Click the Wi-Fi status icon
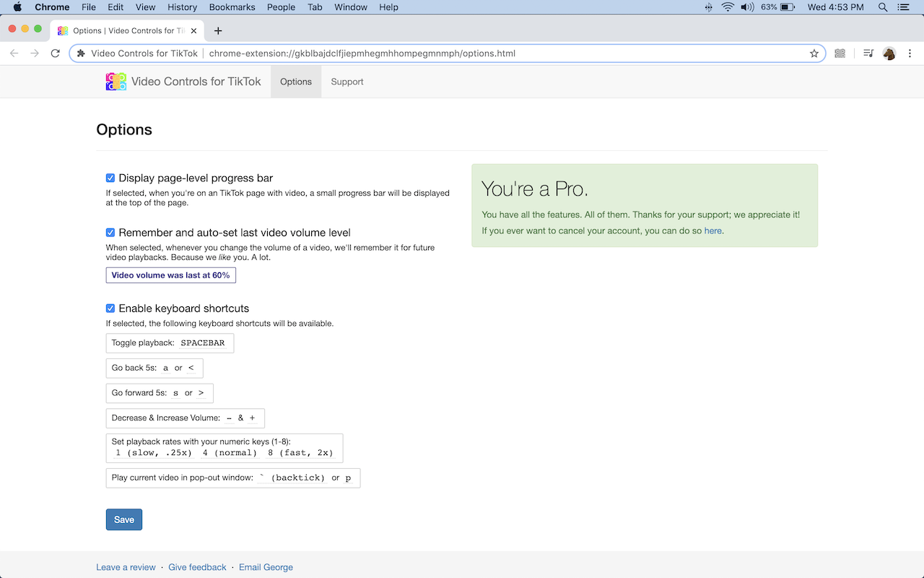The image size is (924, 578). (x=728, y=7)
